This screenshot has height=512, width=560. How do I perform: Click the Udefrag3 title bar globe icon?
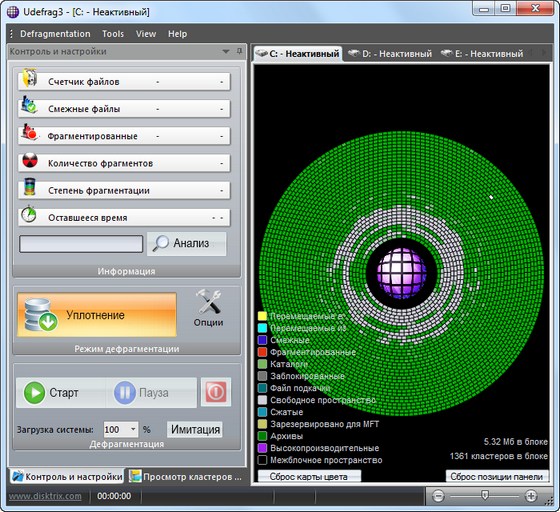(13, 12)
